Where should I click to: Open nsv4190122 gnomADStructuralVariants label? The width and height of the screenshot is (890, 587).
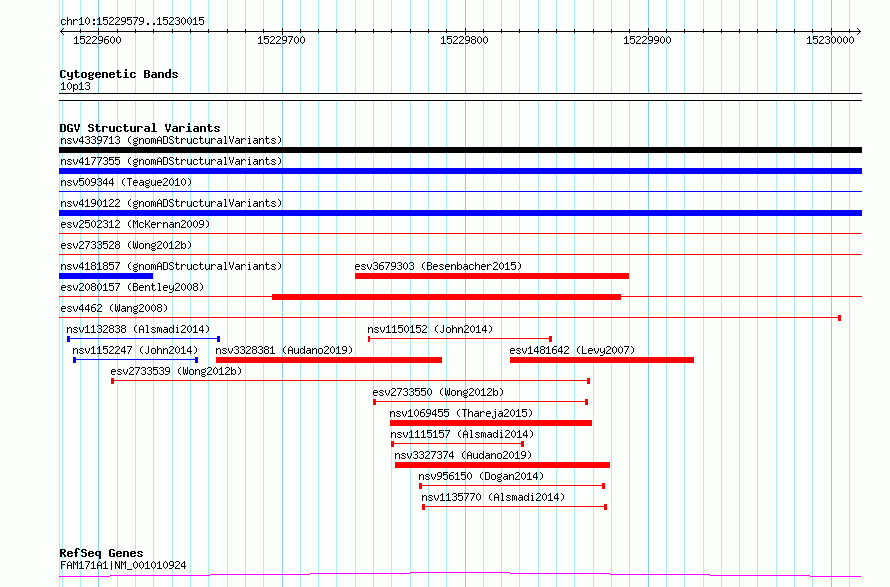(x=171, y=203)
